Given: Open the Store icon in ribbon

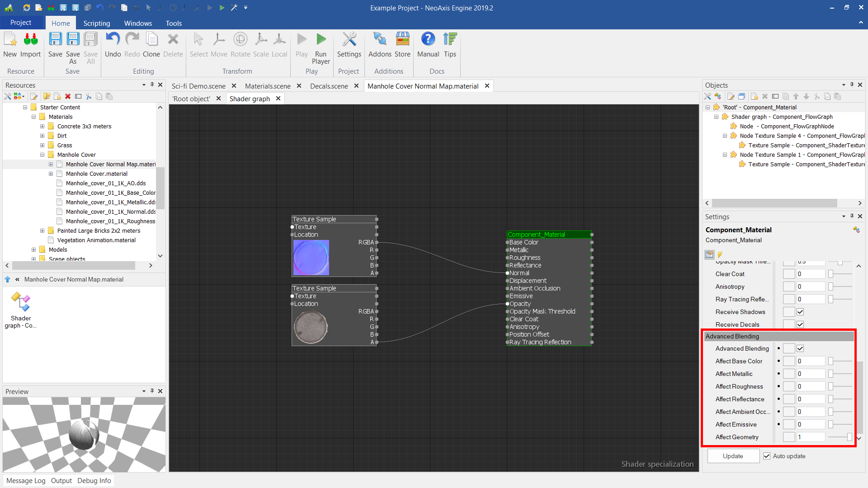Looking at the screenshot, I should coord(402,40).
